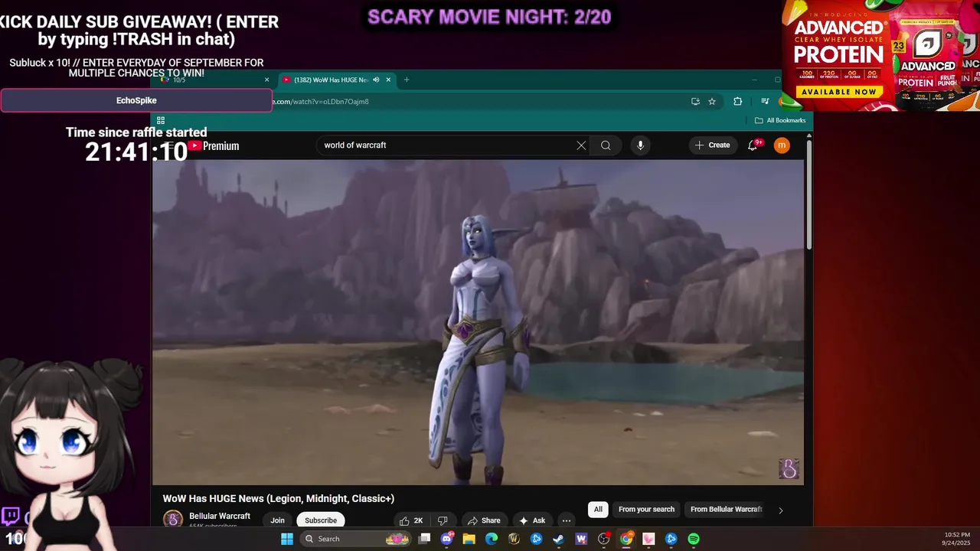Screen dimensions: 980x551
Task: Open Steam from the taskbar
Action: [x=559, y=539]
